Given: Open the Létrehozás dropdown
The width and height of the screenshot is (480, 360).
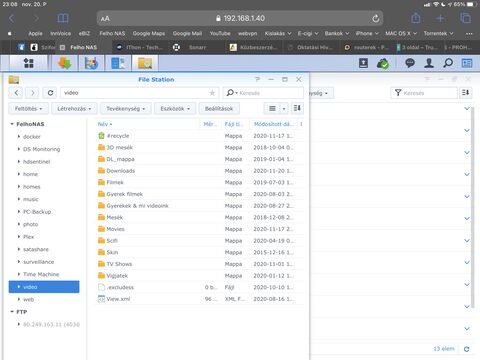Looking at the screenshot, I should coord(74,109).
